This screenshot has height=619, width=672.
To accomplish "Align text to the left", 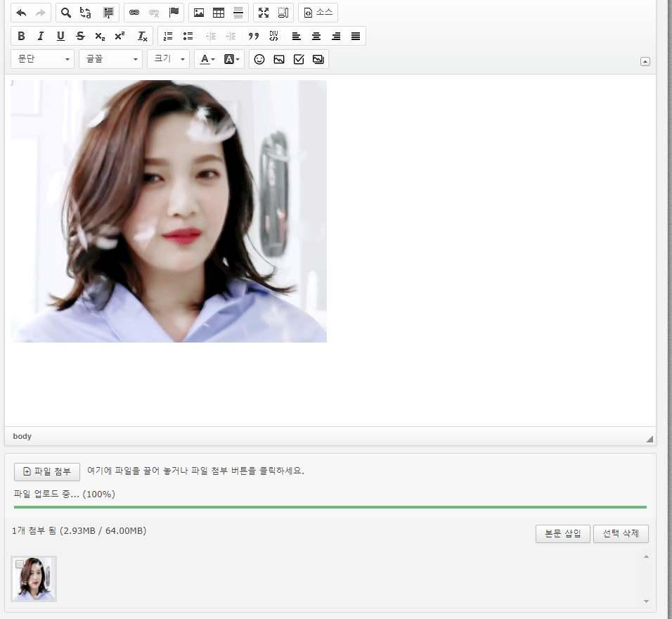I will [296, 36].
